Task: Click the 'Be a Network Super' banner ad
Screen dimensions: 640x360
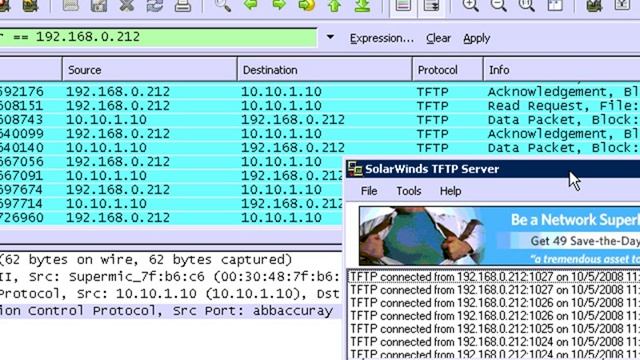Action: (x=500, y=236)
